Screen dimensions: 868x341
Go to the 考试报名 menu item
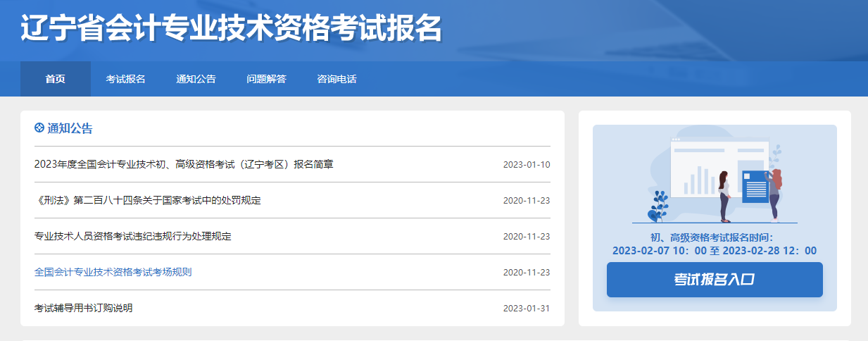click(x=125, y=79)
